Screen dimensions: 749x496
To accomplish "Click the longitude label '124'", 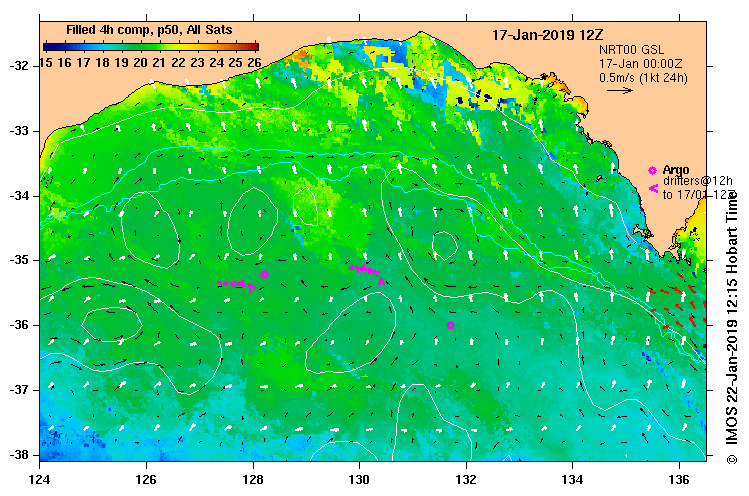I will (x=40, y=479).
